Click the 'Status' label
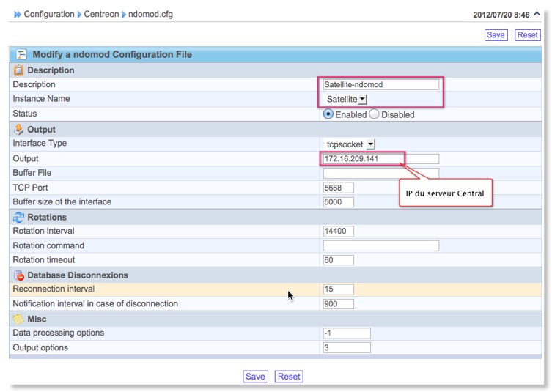 pos(25,114)
